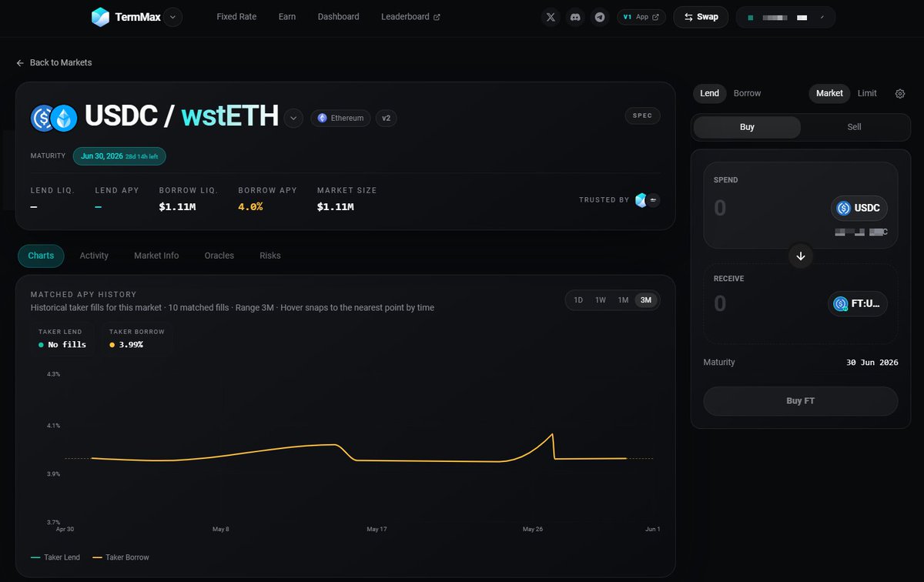
Task: Click the spend/receive direction arrow
Action: (x=801, y=256)
